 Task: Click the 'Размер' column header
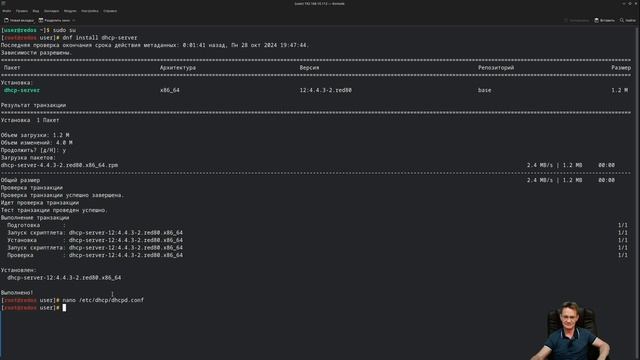[x=621, y=68]
